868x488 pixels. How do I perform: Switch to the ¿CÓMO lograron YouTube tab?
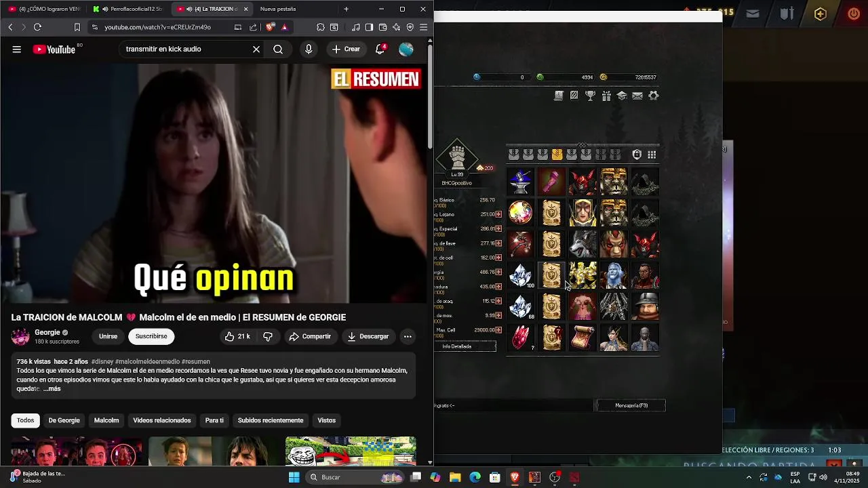point(44,9)
